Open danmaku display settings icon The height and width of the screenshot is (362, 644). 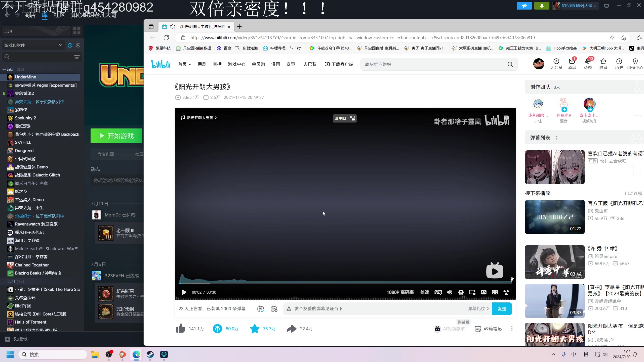click(274, 308)
